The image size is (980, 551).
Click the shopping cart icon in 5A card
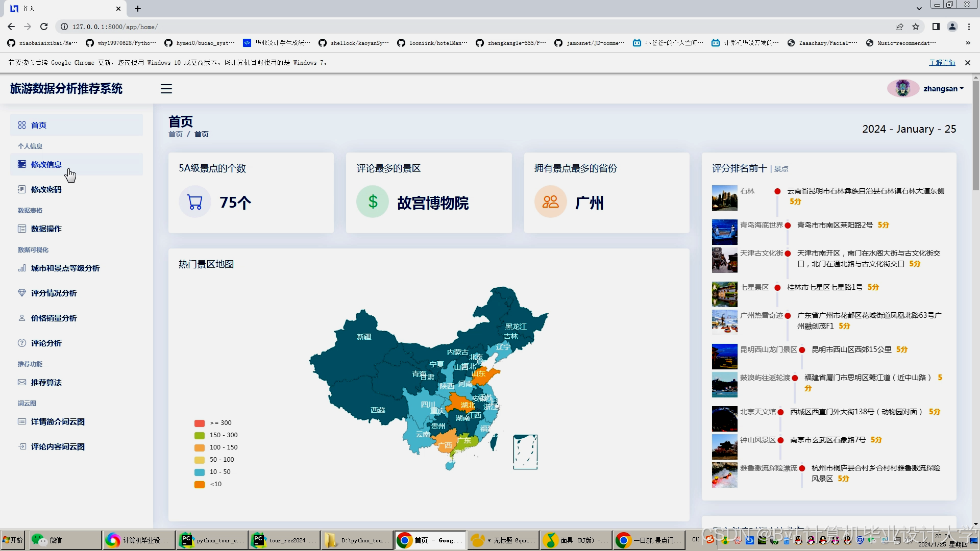[x=195, y=202]
